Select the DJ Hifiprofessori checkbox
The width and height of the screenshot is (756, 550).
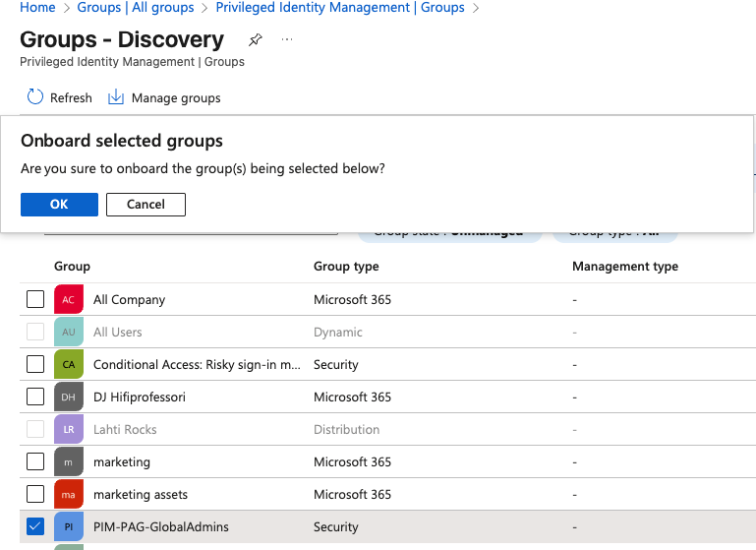(35, 397)
